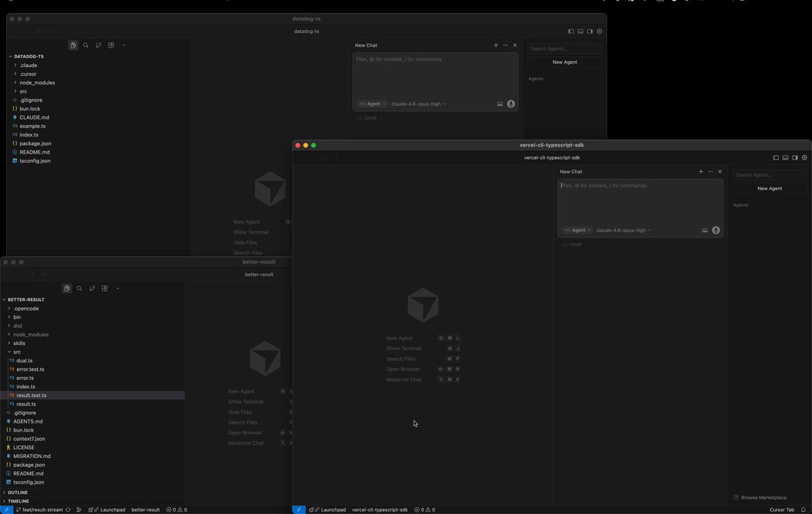Click the microphone dictation icon in New Chat

tap(511, 103)
